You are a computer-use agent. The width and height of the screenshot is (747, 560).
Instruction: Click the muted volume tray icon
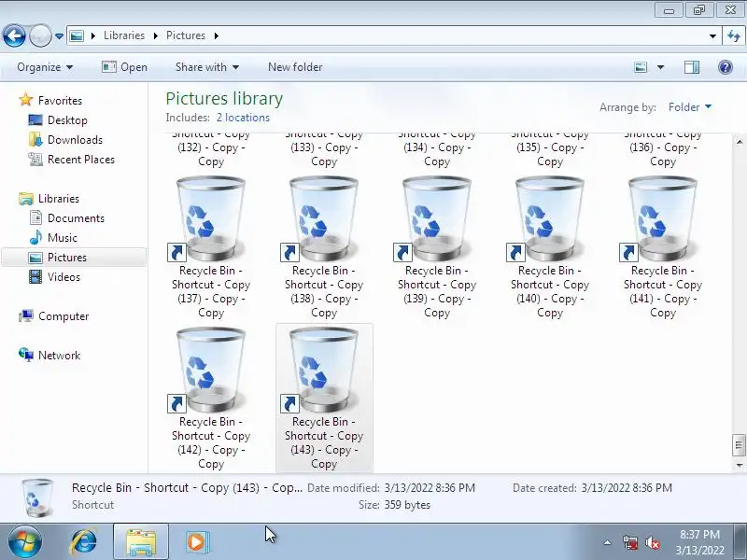click(652, 542)
